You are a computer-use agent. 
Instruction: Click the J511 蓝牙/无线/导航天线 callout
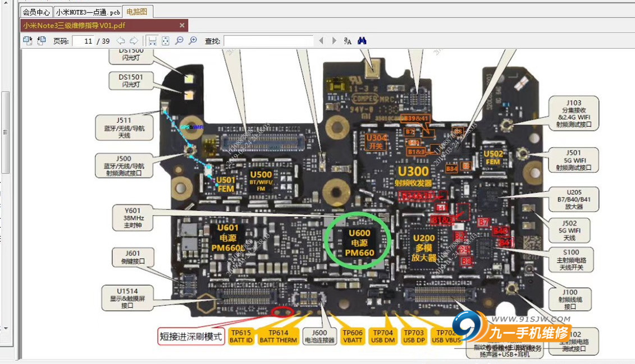[124, 127]
